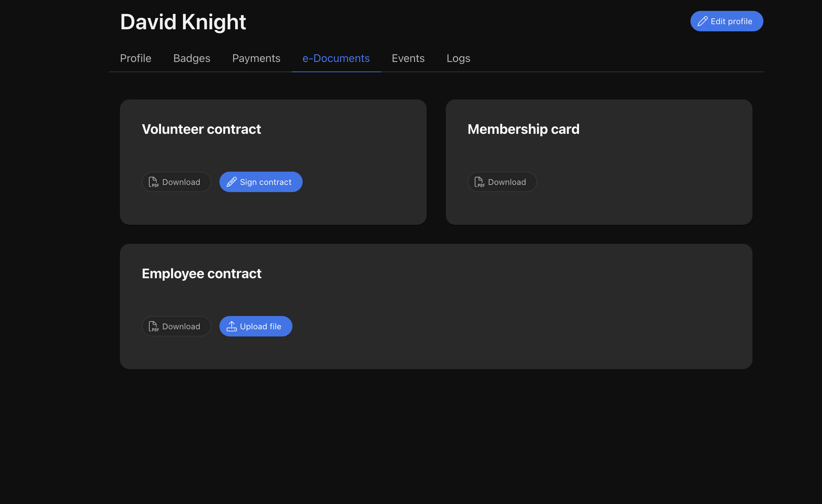Select the e-Documents tab
Viewport: 822px width, 504px height.
[336, 58]
